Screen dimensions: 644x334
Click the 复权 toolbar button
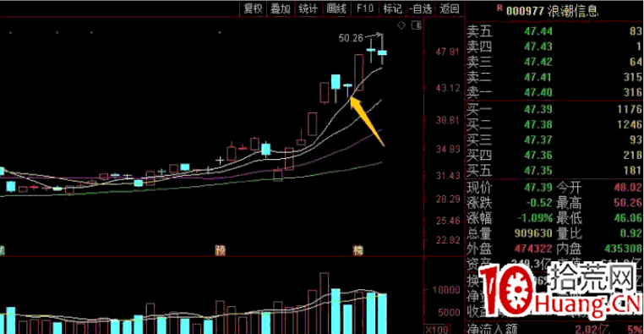(x=253, y=8)
